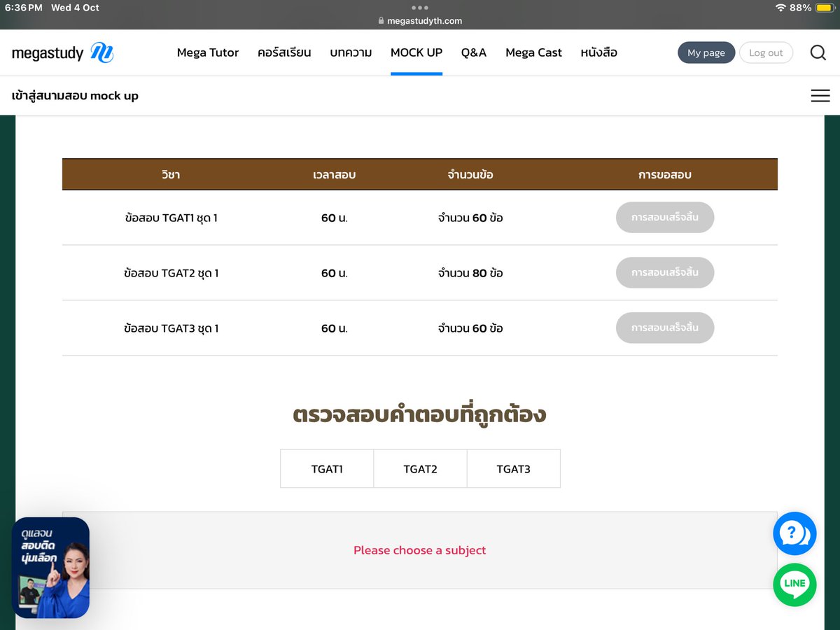Open the hamburger menu icon
840x630 pixels.
pyautogui.click(x=820, y=96)
